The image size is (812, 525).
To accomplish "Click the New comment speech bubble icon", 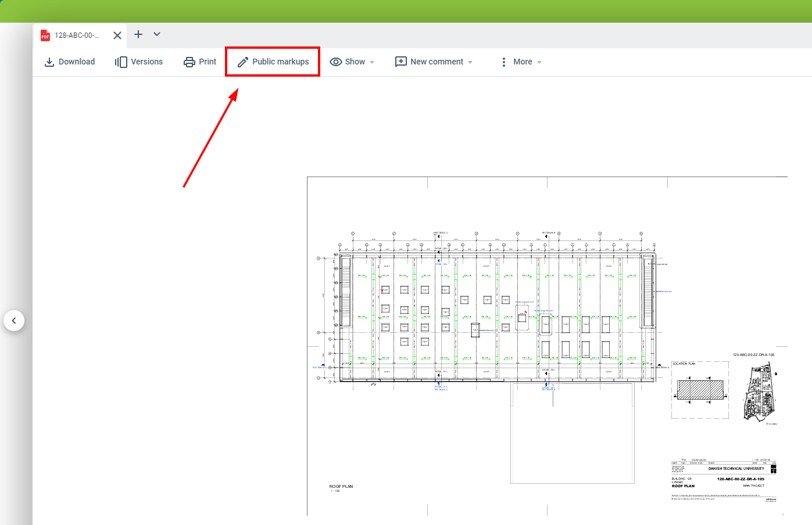I will (400, 62).
